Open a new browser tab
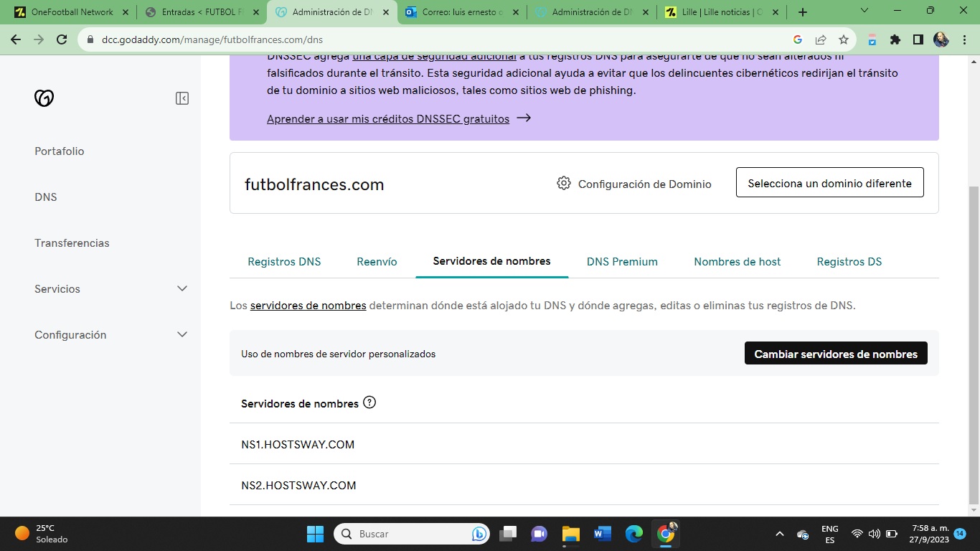The image size is (980, 551). [x=803, y=12]
